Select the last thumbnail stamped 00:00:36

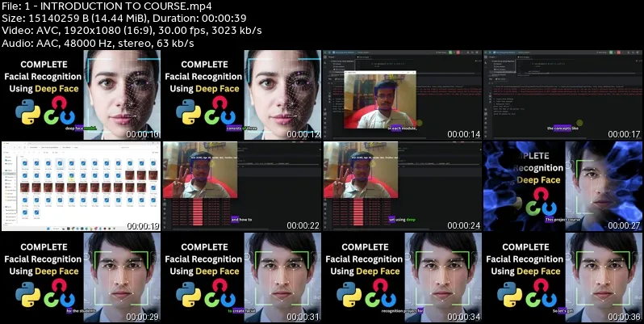pos(562,277)
